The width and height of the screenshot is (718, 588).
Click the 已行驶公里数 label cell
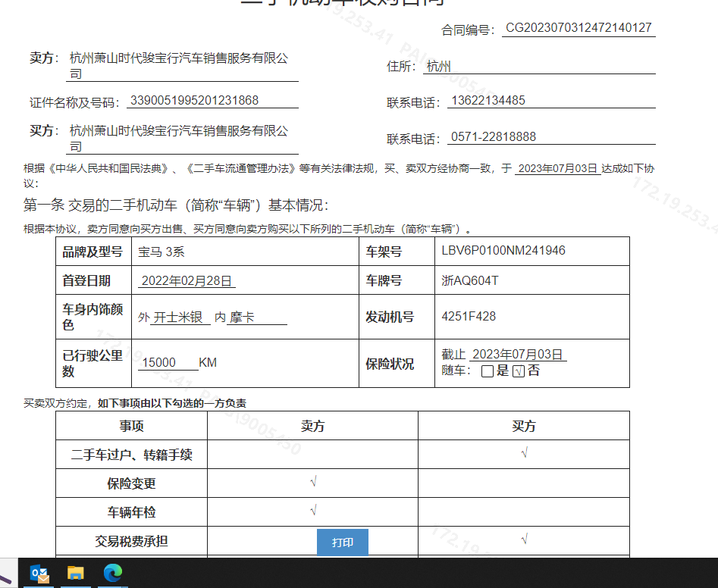(x=93, y=363)
